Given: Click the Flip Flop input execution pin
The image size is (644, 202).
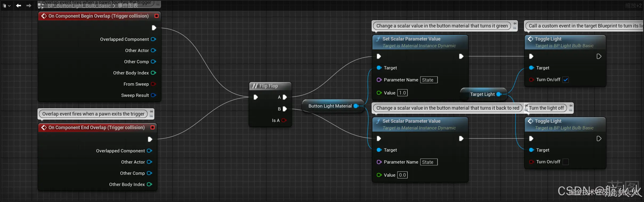Looking at the screenshot, I should [x=256, y=97].
